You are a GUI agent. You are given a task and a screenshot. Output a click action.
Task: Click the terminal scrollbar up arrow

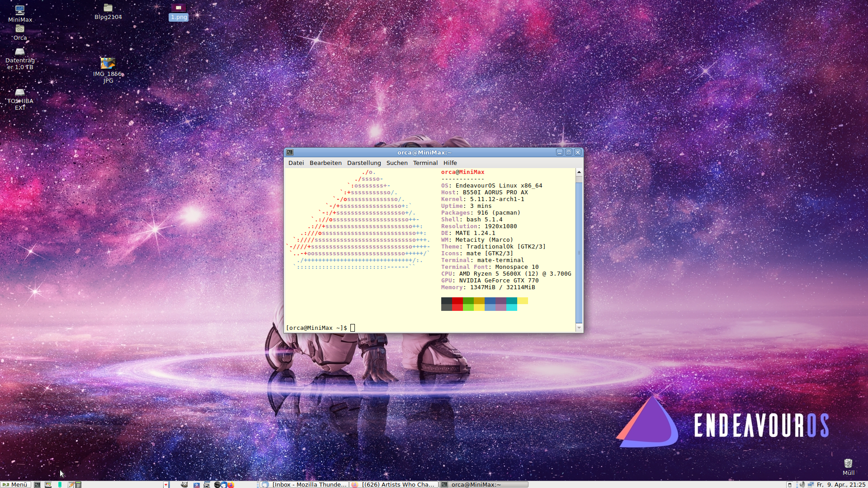click(579, 172)
